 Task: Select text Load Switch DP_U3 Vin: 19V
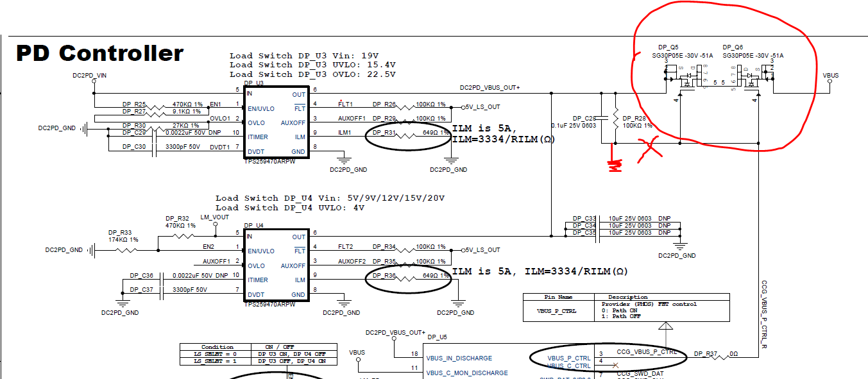(x=304, y=56)
